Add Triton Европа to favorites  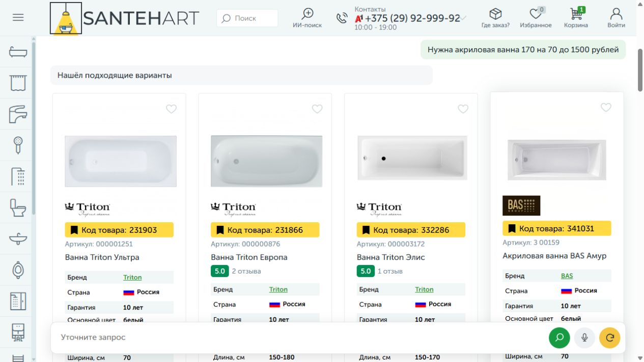coord(317,109)
